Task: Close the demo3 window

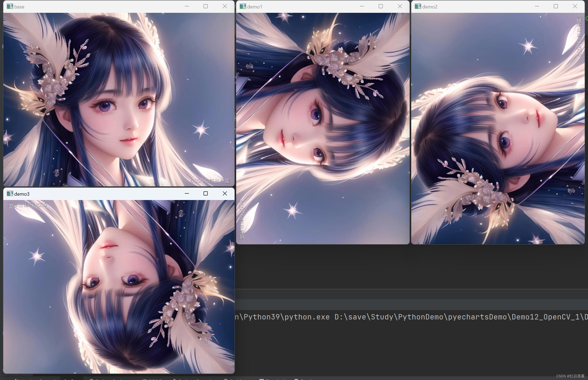Action: [x=225, y=193]
